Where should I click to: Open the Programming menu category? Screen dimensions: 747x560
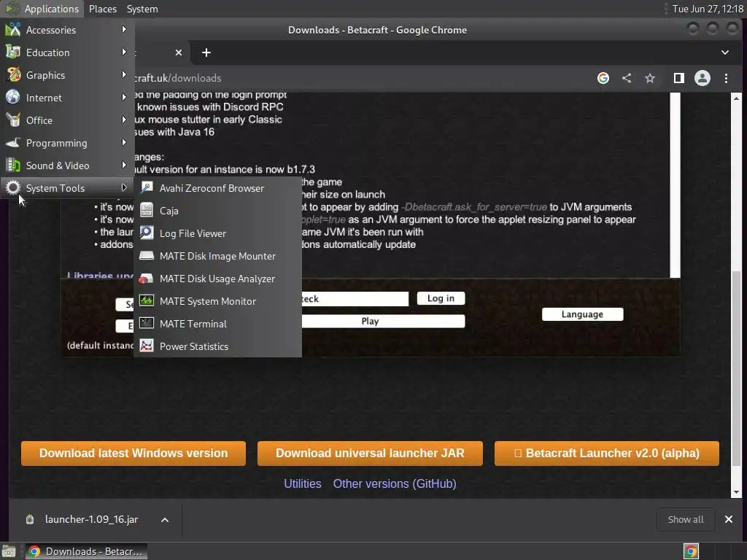pos(67,143)
